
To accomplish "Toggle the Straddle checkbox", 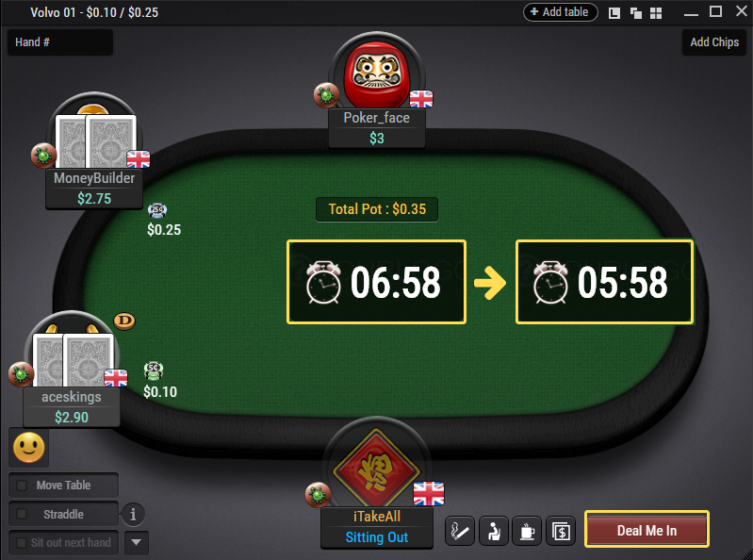I will pyautogui.click(x=22, y=514).
